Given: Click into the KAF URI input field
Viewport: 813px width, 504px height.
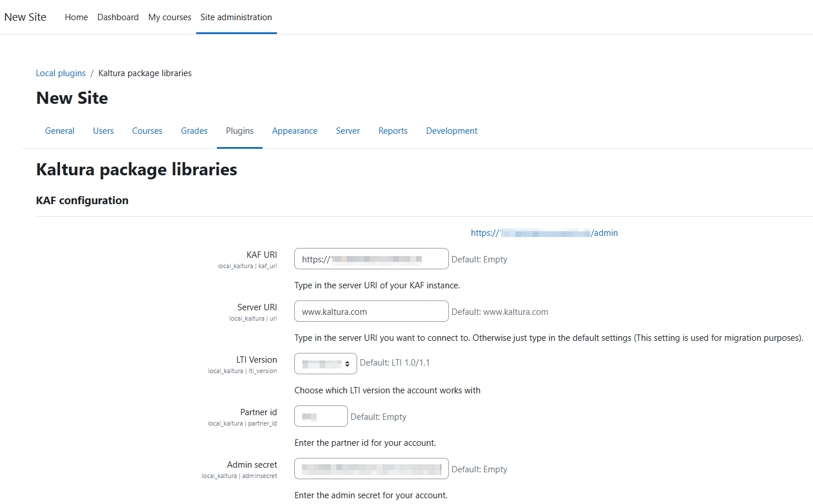Looking at the screenshot, I should tap(372, 259).
